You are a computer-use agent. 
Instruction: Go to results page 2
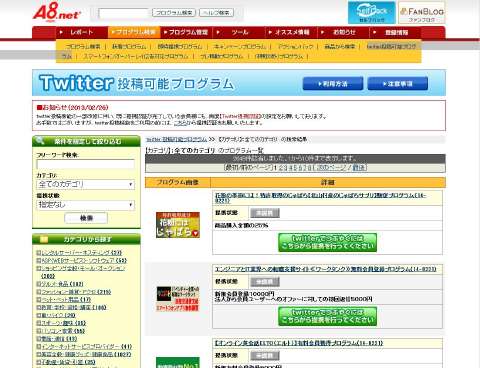pyautogui.click(x=281, y=168)
